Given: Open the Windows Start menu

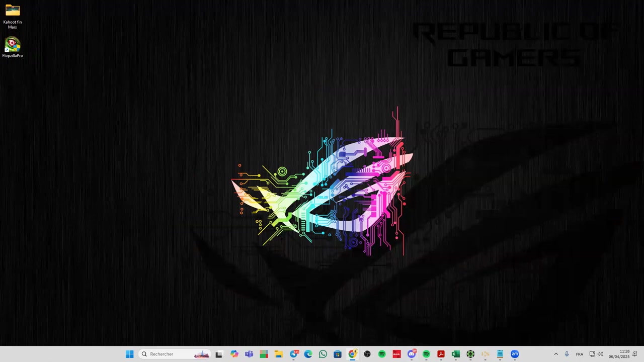Looking at the screenshot, I should (129, 354).
